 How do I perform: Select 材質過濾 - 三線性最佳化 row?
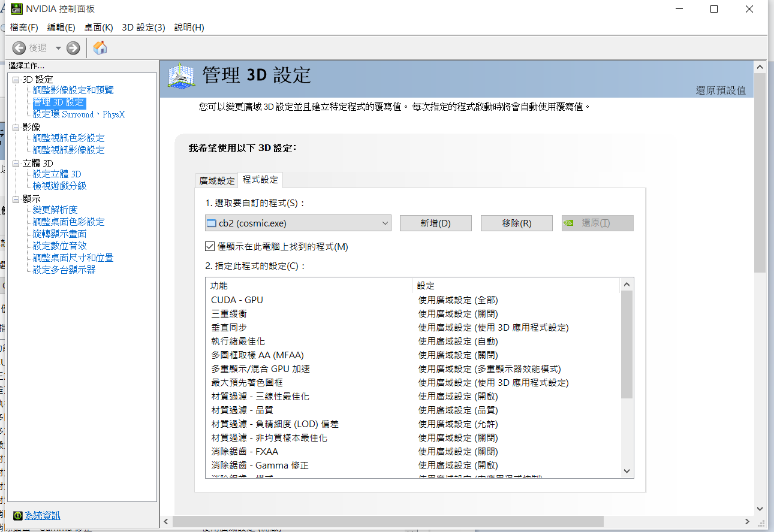coord(414,396)
